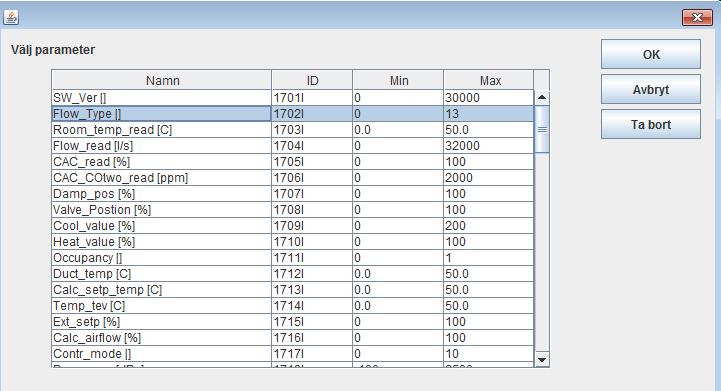Click ID cell 1711I
The height and width of the screenshot is (391, 721).
coord(312,258)
